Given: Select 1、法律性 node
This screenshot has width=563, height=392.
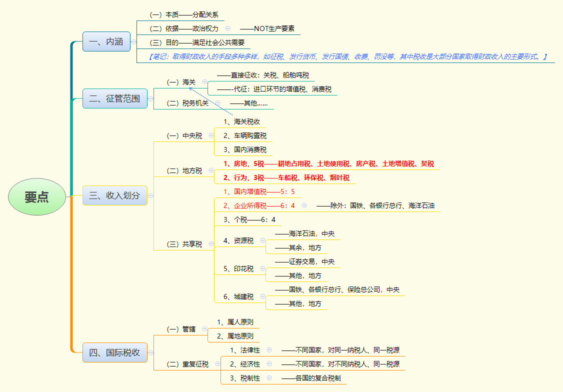Looking at the screenshot, I should coord(245,350).
